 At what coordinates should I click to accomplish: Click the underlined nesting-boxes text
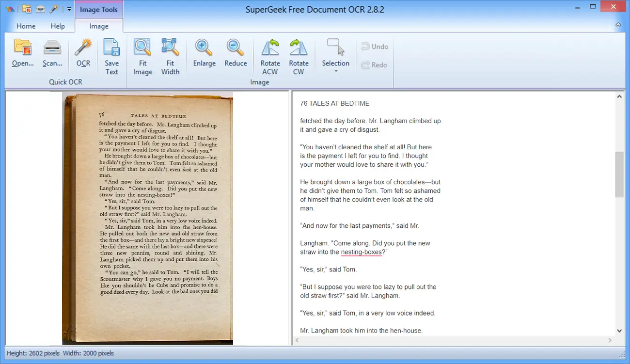[x=362, y=252]
